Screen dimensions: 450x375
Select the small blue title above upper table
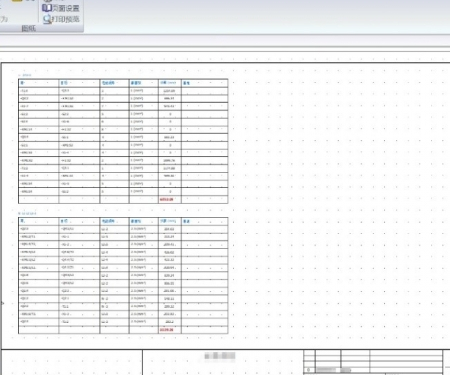pos(25,75)
